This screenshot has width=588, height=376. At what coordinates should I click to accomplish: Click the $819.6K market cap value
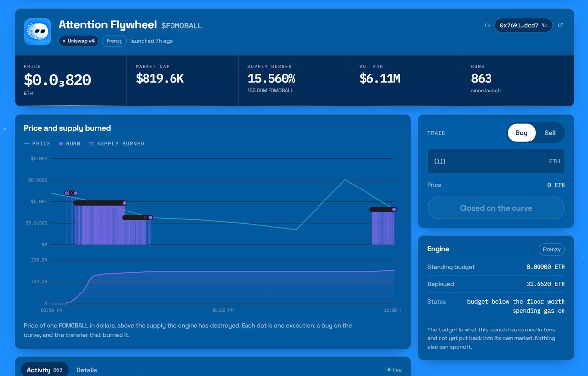160,78
